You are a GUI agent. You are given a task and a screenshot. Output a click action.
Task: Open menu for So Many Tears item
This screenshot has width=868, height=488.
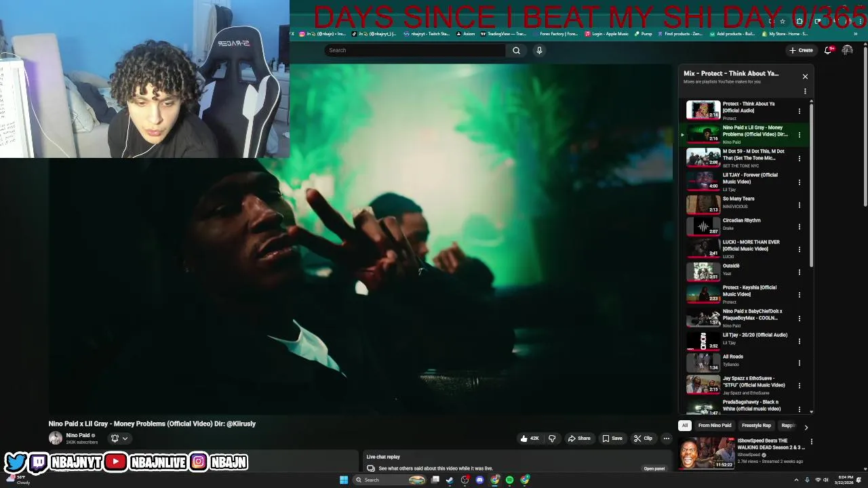799,205
